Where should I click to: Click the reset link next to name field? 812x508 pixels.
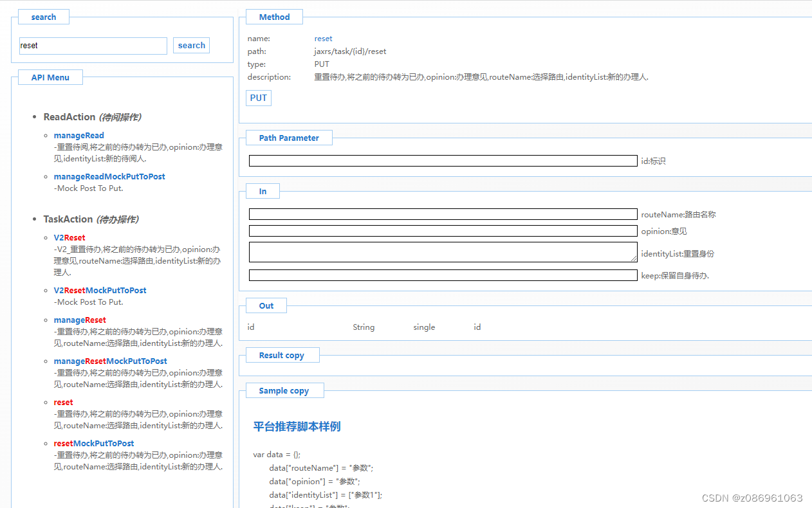323,39
